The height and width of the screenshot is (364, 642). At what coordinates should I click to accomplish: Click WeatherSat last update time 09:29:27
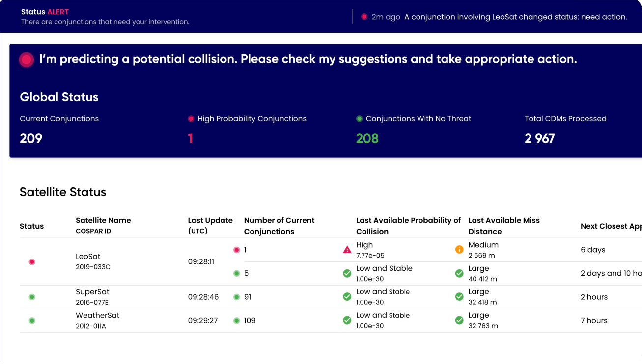tap(203, 320)
